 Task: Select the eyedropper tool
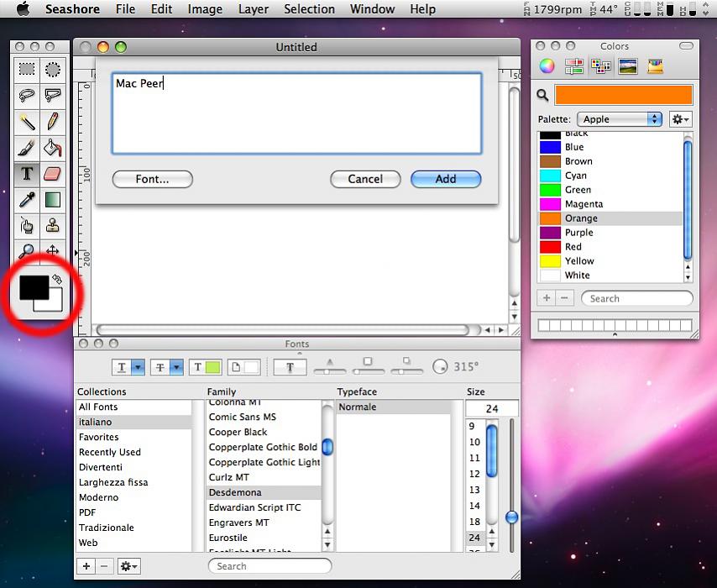point(27,200)
